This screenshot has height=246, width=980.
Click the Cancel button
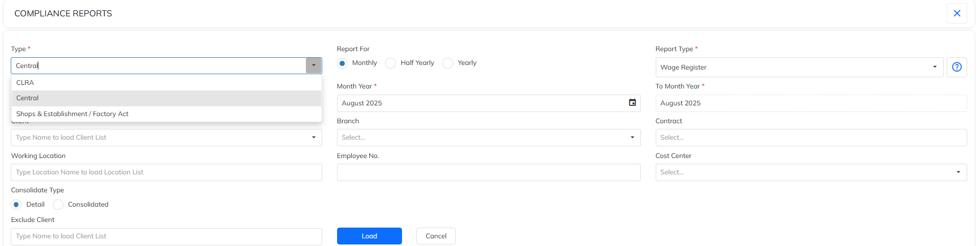pyautogui.click(x=436, y=236)
